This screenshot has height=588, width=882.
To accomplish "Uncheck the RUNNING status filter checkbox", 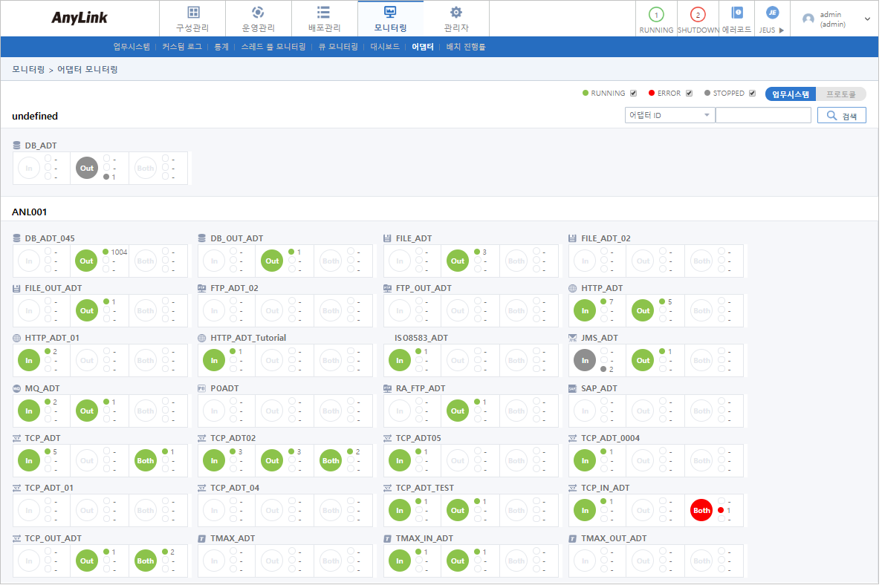I will [633, 94].
